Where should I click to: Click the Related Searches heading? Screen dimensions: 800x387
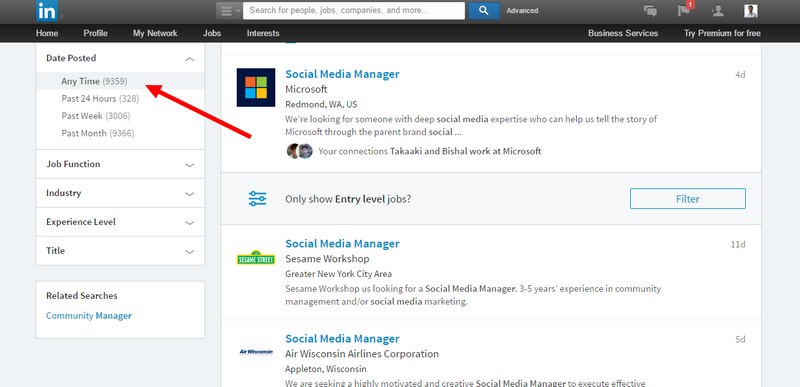click(82, 296)
